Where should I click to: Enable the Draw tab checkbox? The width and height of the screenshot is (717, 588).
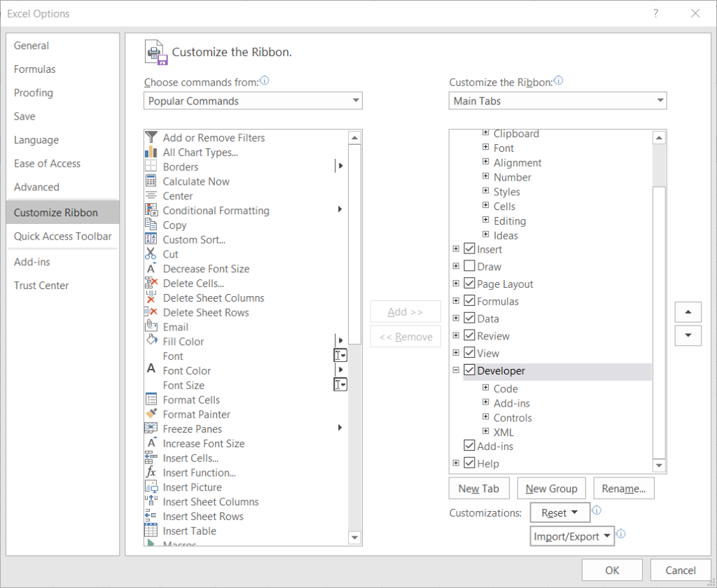pyautogui.click(x=469, y=266)
